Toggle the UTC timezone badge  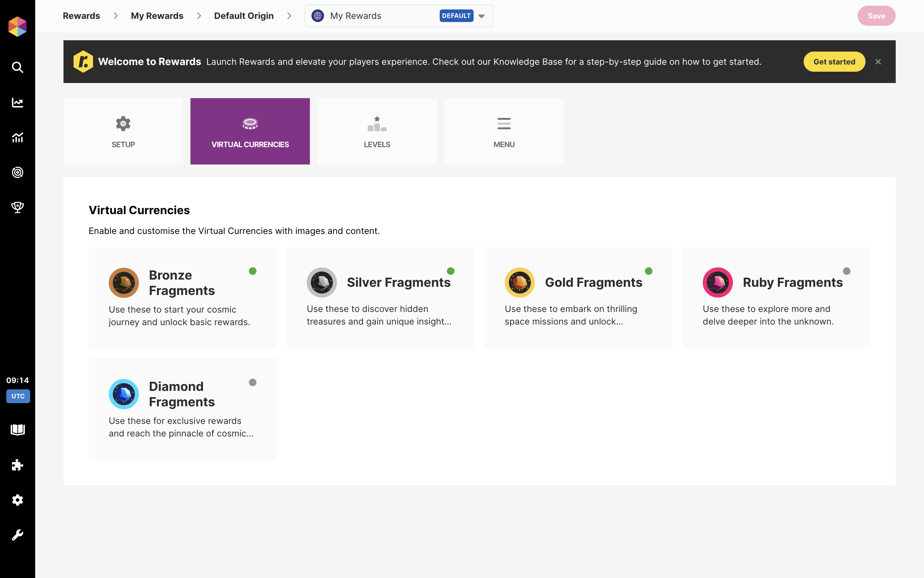tap(18, 396)
